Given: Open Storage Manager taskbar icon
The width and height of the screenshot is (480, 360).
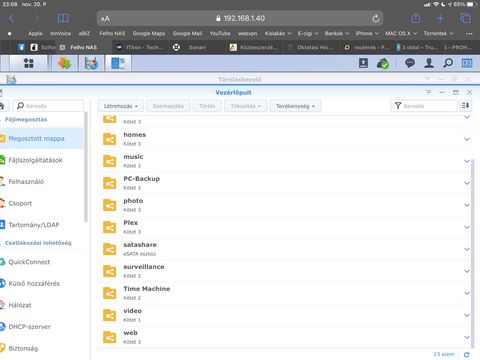Looking at the screenshot, I should point(91,63).
